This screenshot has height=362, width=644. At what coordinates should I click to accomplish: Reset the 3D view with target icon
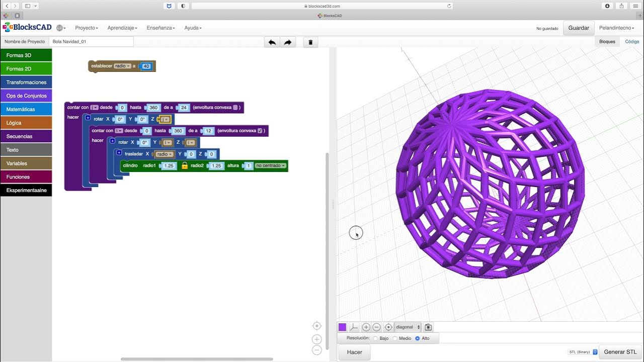click(x=388, y=327)
